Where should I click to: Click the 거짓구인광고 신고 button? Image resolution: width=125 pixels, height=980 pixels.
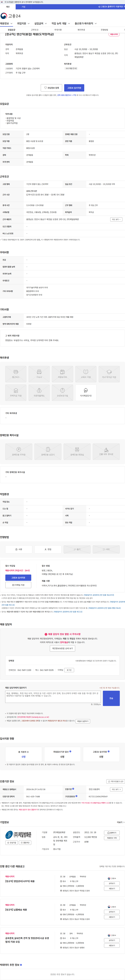coord(115,781)
